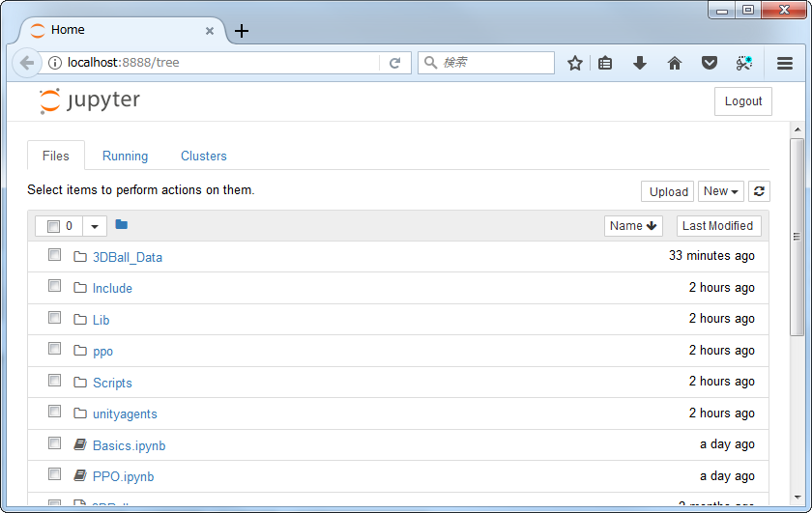Viewport: 812px width, 513px height.
Task: Check the box for PPO.ipynb
Action: coord(54,474)
